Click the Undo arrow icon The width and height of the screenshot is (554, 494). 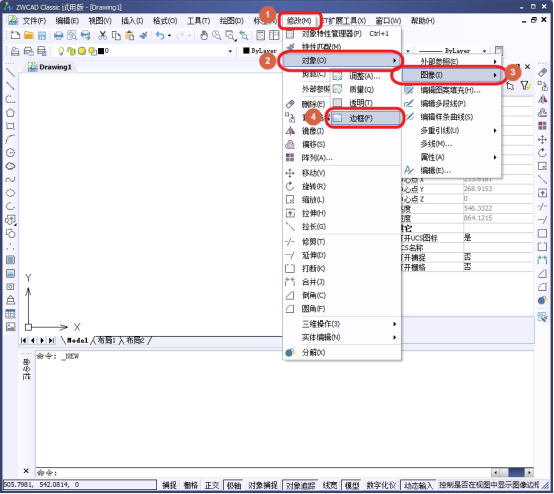pyautogui.click(x=160, y=35)
